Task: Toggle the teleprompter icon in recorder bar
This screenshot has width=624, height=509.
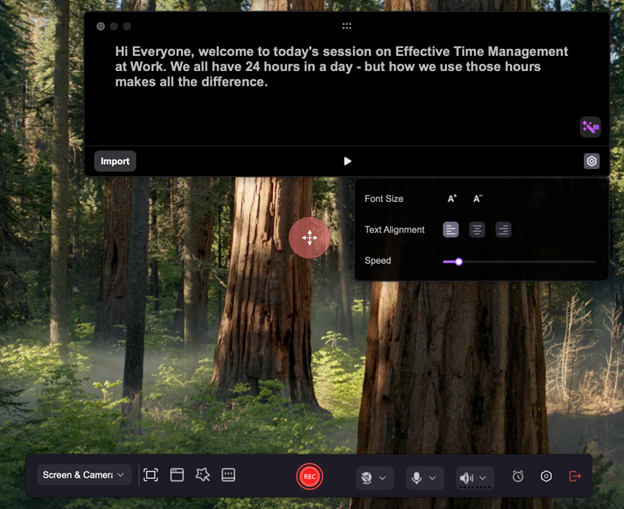Action: point(228,475)
